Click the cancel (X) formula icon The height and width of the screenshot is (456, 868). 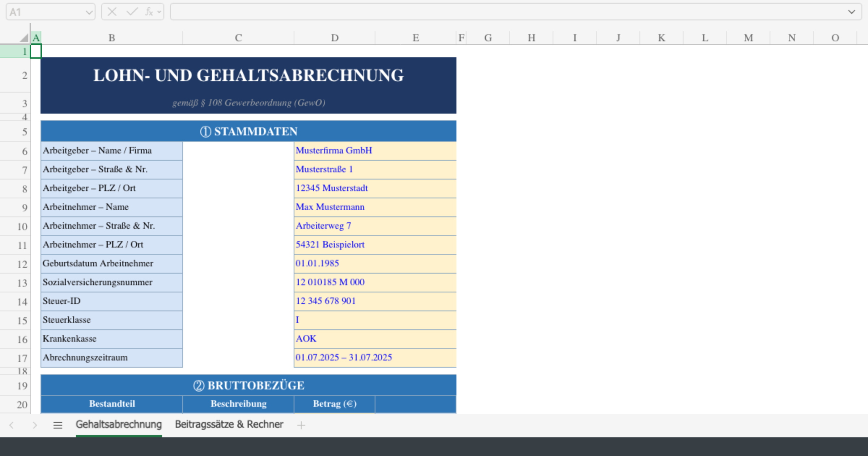112,12
